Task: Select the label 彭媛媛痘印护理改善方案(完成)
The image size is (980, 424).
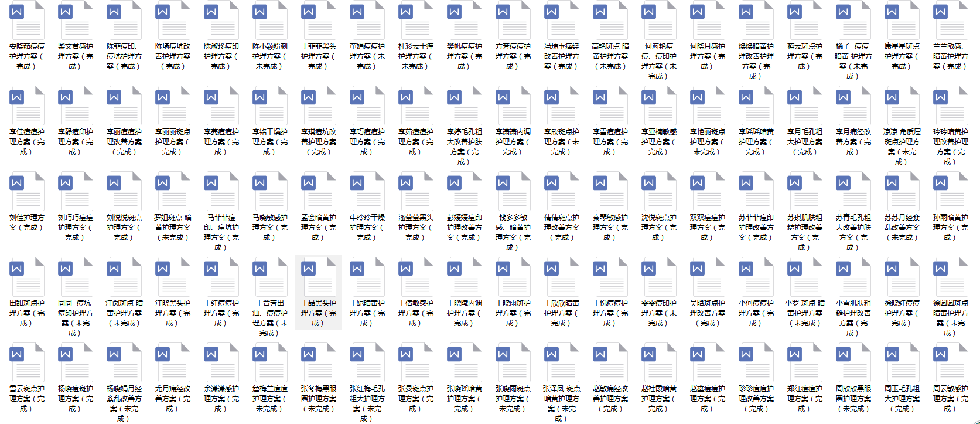Action: (x=464, y=228)
